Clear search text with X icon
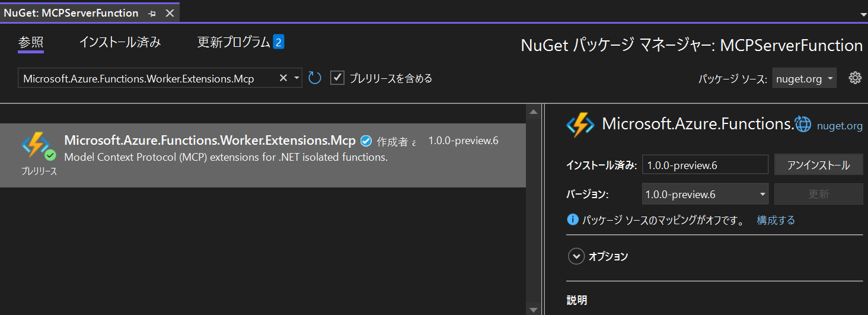The height and width of the screenshot is (315, 868). 283,78
